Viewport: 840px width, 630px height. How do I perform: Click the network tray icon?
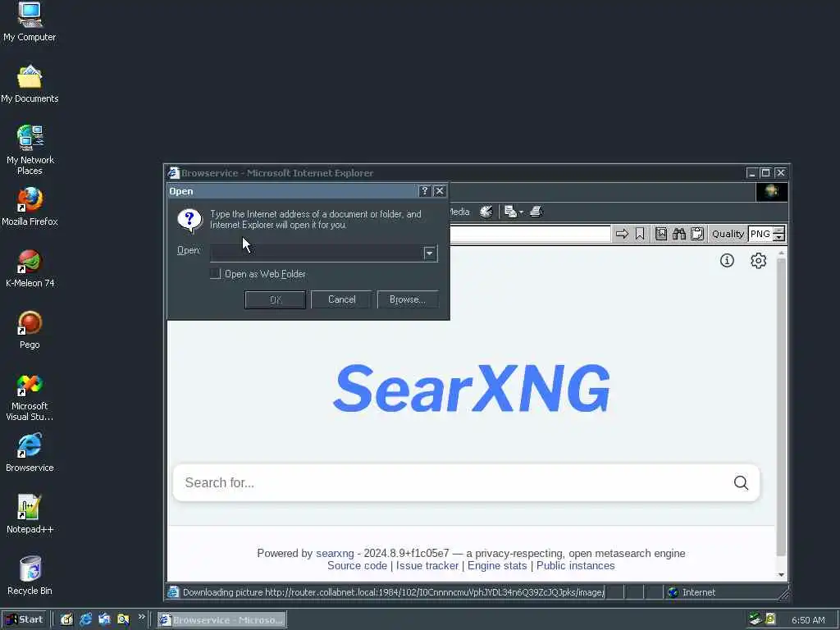755,619
